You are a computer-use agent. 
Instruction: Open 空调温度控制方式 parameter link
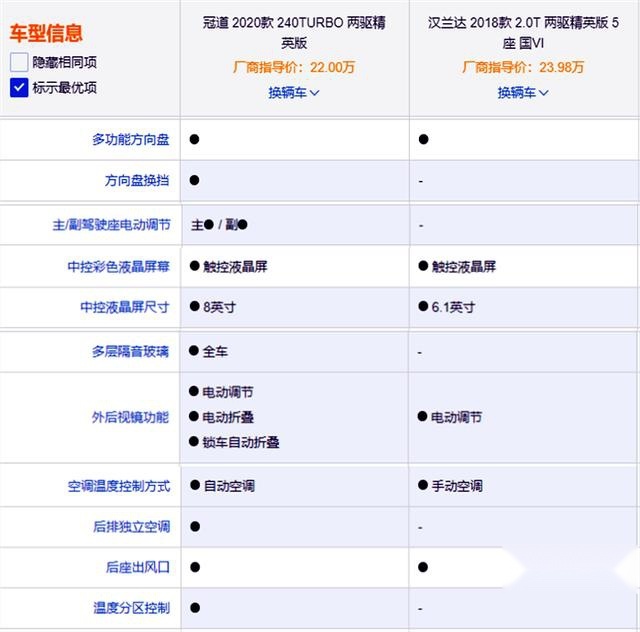point(119,486)
